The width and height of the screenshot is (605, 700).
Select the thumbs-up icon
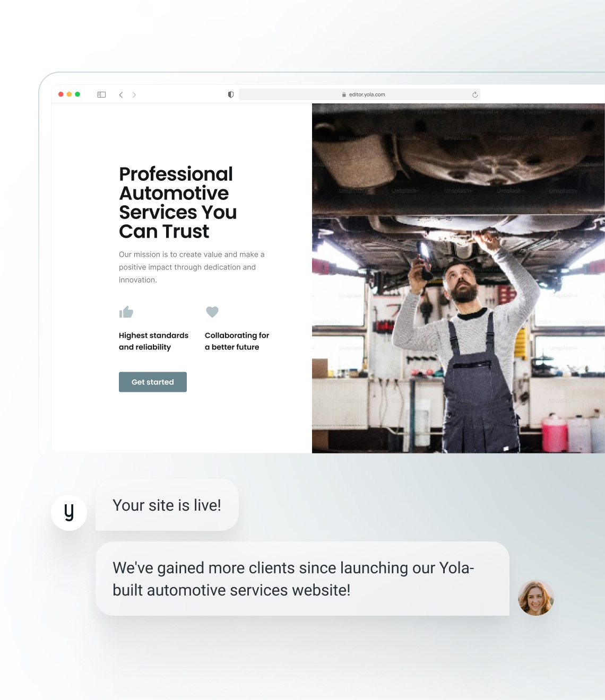(126, 312)
